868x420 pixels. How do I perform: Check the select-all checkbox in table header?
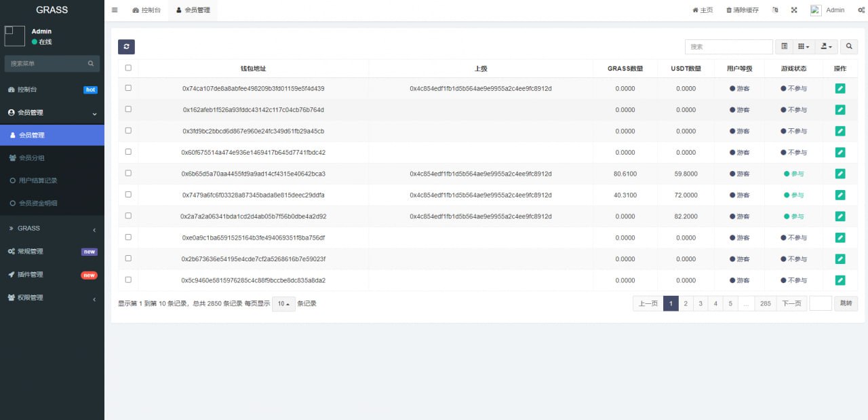128,68
